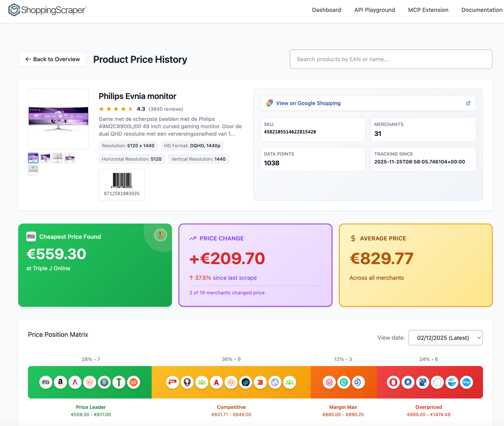Select the red O merchant logo in Overpriced
The width and height of the screenshot is (504, 426).
(393, 382)
